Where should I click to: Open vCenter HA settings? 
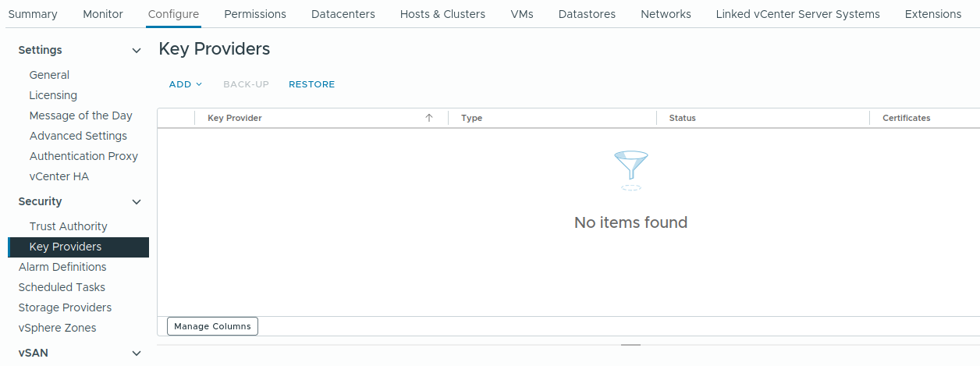click(x=59, y=176)
